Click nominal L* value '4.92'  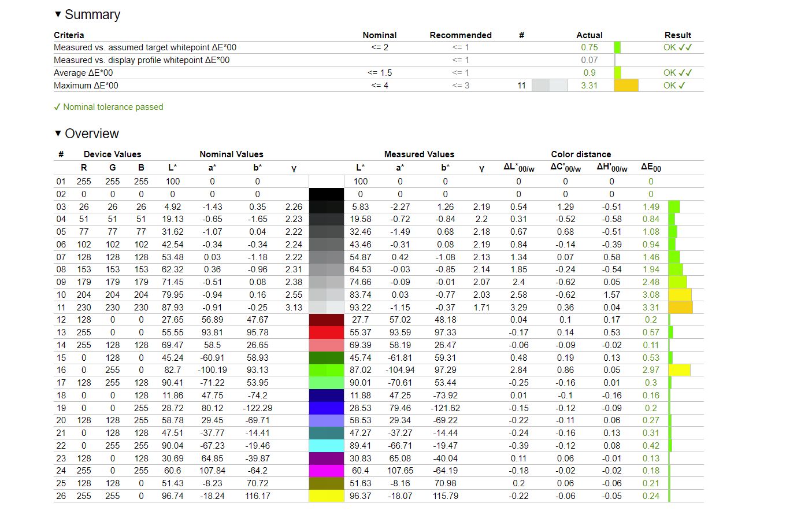tap(172, 207)
